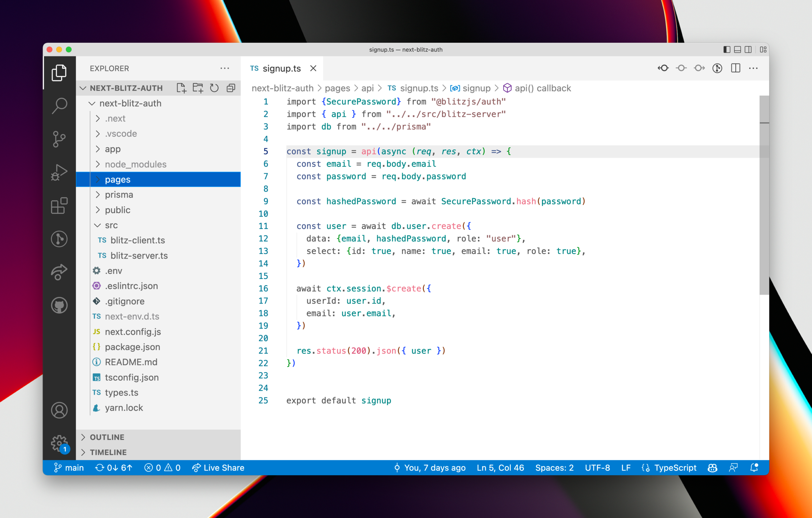Open the Extensions view

59,206
